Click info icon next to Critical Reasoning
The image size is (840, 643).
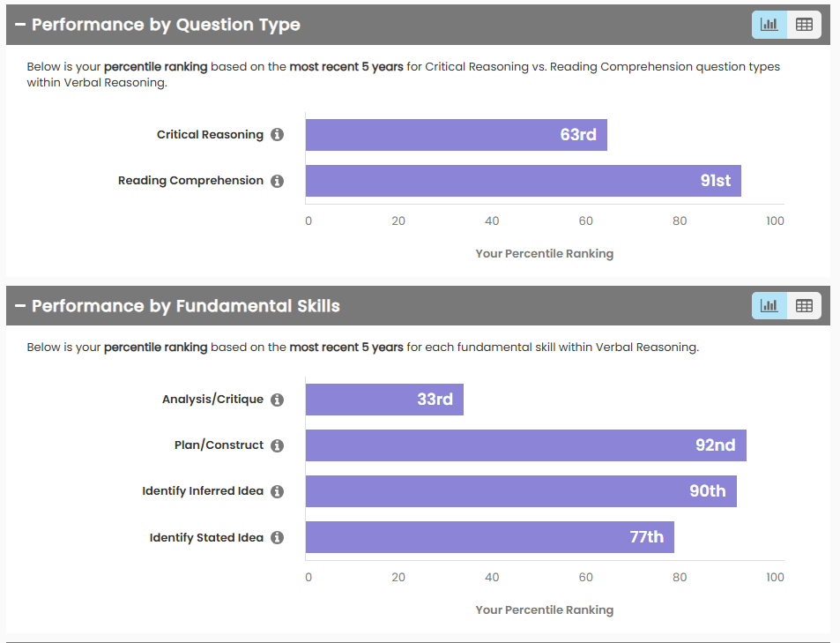click(277, 135)
